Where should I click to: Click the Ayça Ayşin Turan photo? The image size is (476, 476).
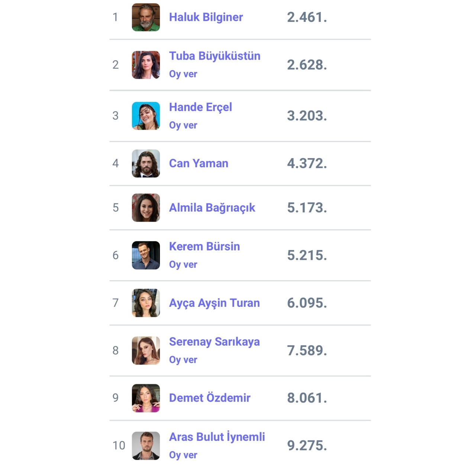click(146, 303)
